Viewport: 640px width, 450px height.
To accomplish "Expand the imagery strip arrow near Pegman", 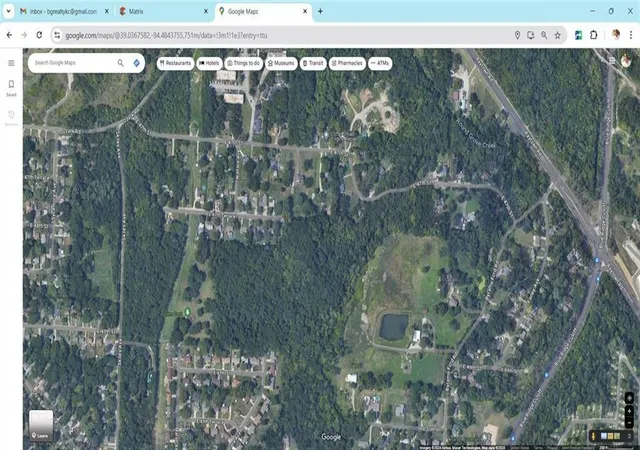I will pos(629,437).
